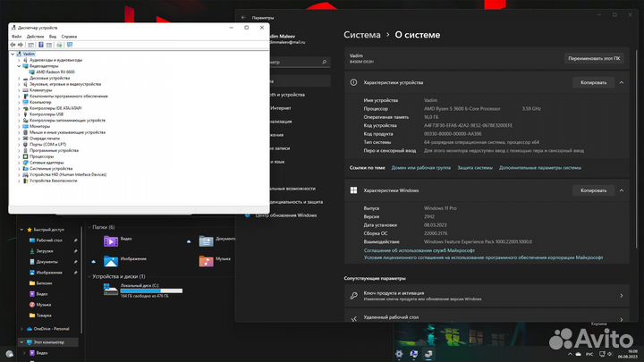
Task: Click Forward arrow in Device Manager toolbar
Action: 20,45
